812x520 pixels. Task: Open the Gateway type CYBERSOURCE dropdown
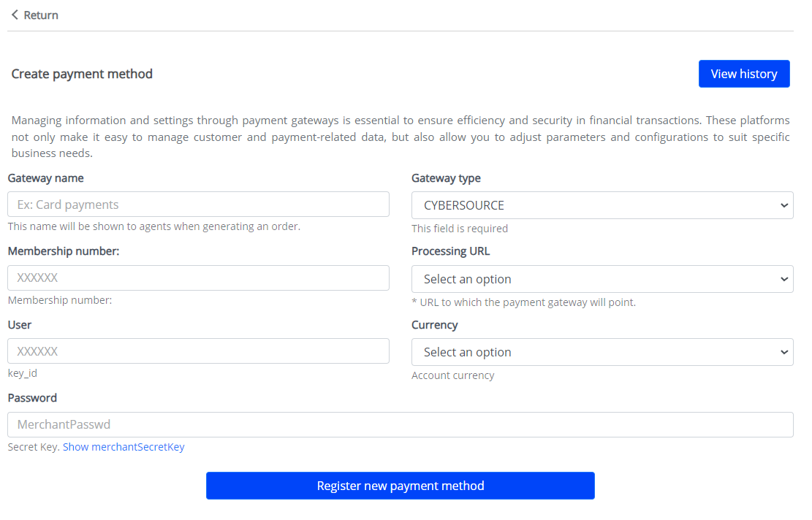click(x=602, y=205)
